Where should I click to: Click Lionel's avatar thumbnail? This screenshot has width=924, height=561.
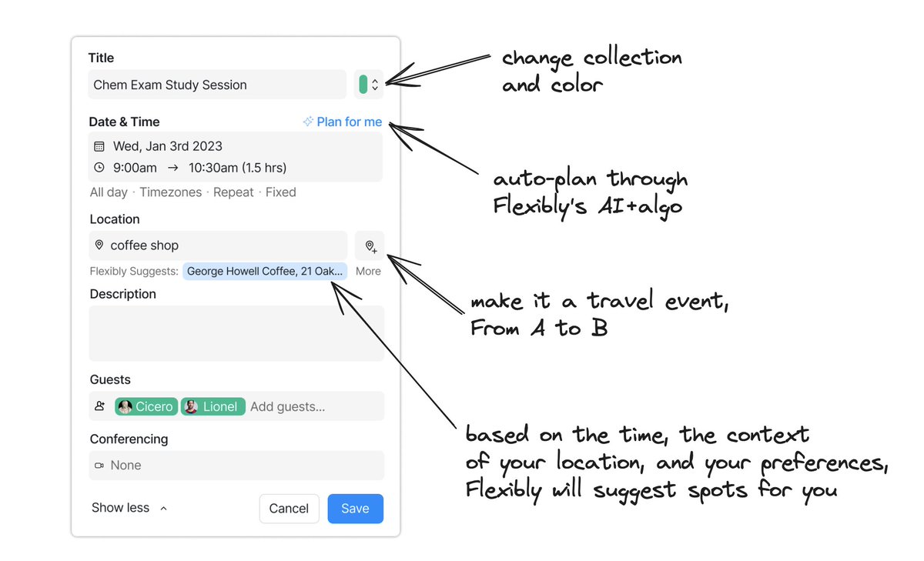(x=191, y=406)
